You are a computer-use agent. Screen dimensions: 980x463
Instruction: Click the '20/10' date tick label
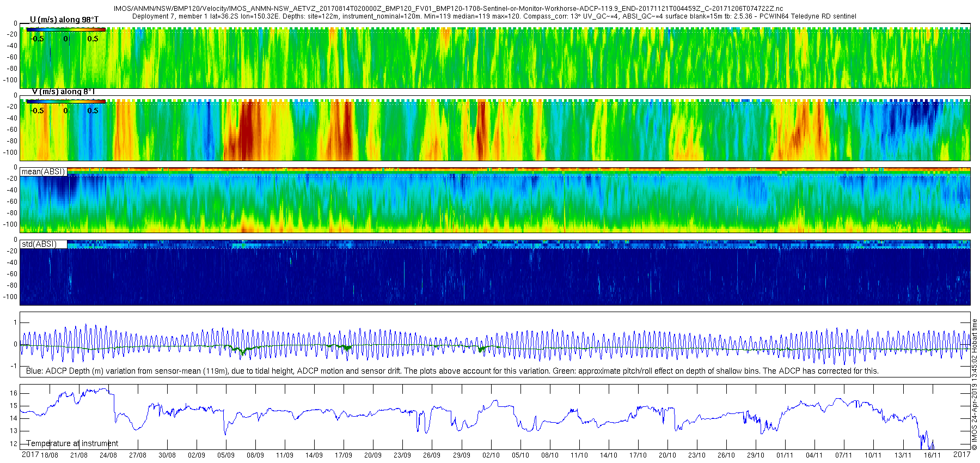click(667, 455)
